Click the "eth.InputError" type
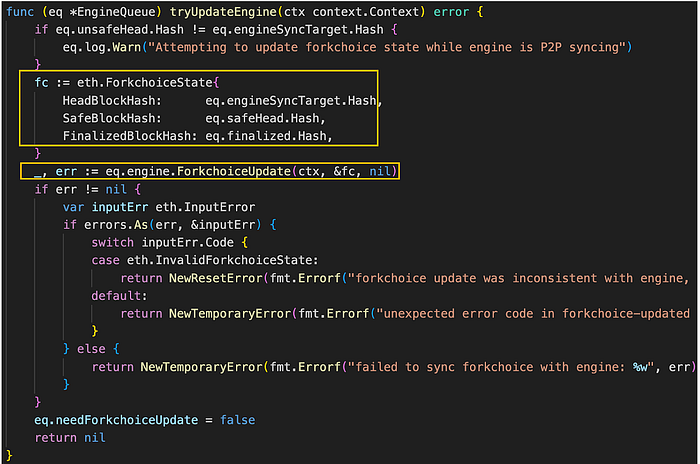Screen dimensions: 700x464 [205, 208]
